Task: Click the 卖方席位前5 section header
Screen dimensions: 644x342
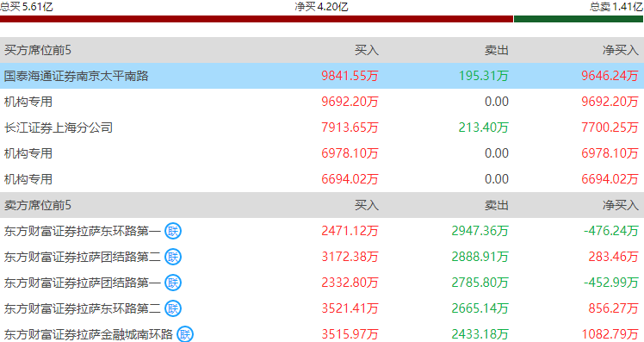Action: point(37,205)
